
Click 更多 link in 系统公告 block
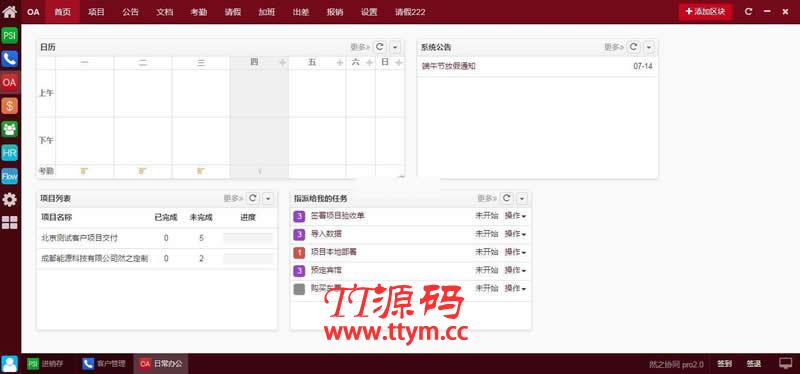[614, 47]
